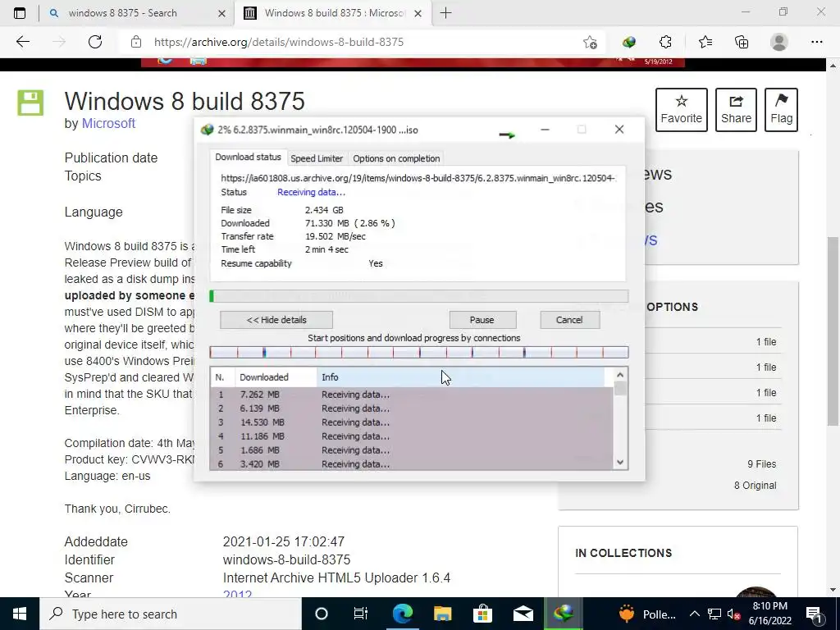Click the connections download progress bar
The width and height of the screenshot is (840, 630).
pyautogui.click(x=419, y=353)
